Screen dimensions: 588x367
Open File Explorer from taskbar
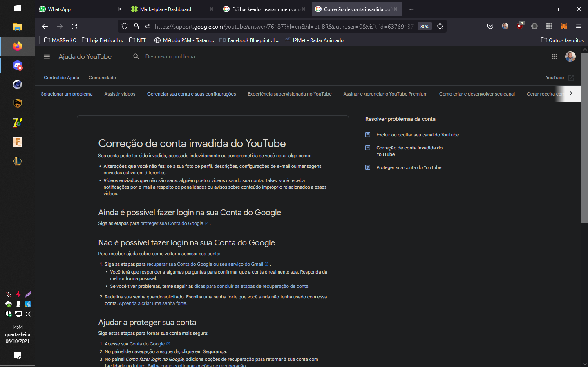click(x=18, y=27)
